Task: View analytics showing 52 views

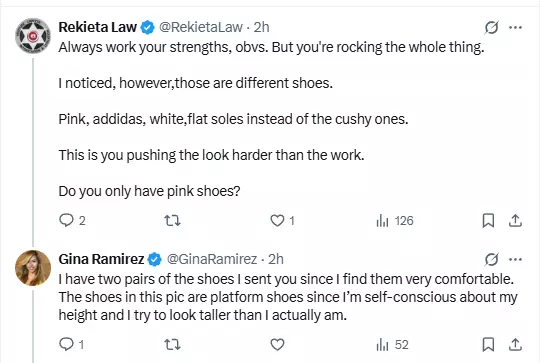Action: pos(392,344)
